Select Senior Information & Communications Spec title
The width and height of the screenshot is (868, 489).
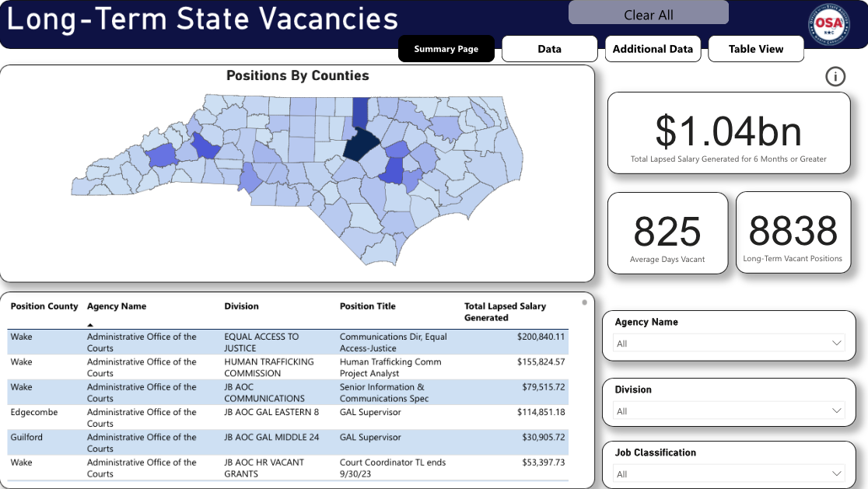[384, 393]
